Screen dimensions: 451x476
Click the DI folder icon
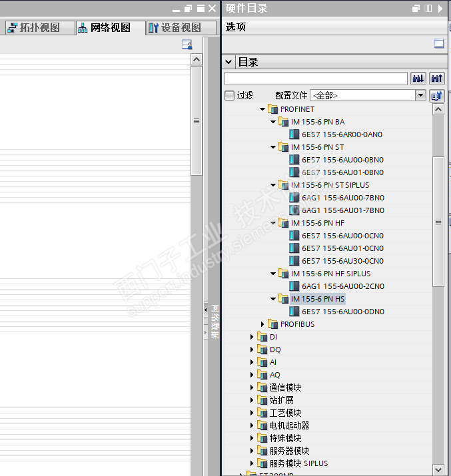tap(262, 337)
